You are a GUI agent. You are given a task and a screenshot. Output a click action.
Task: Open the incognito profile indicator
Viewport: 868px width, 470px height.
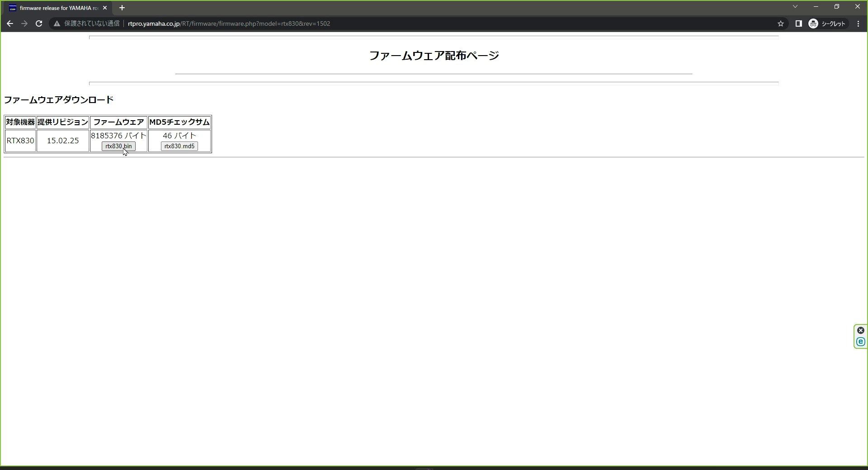tap(827, 23)
